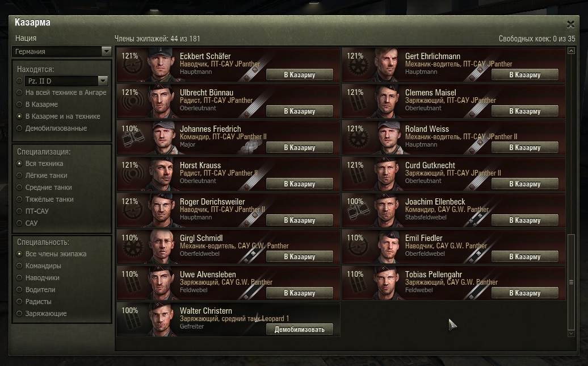Image resolution: width=588 pixels, height=366 pixels.
Task: Expand the Pz. II D vehicle dropdown
Action: [x=67, y=81]
